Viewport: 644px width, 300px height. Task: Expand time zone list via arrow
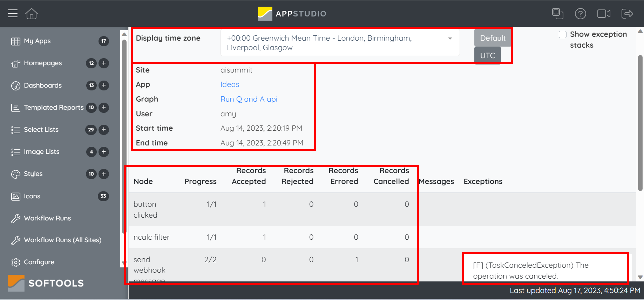(x=450, y=38)
